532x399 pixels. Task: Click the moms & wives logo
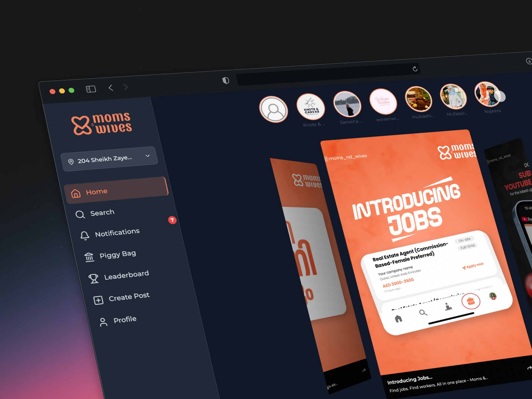click(x=102, y=124)
